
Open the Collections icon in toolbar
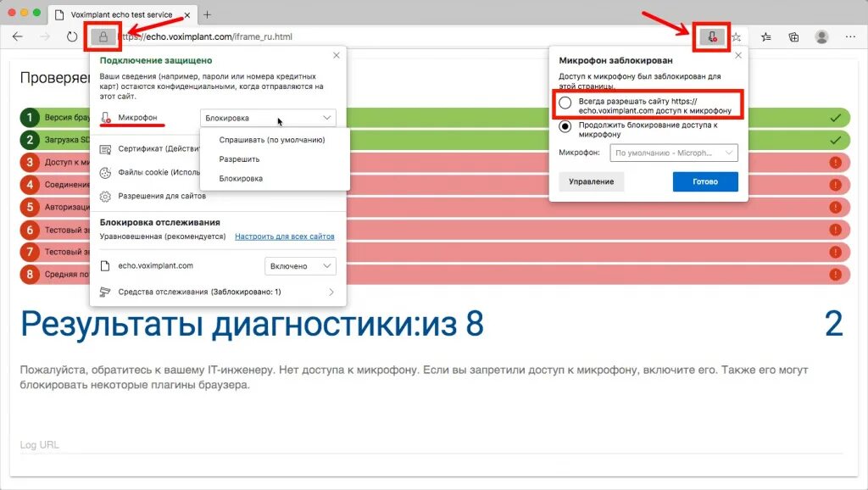pos(793,37)
